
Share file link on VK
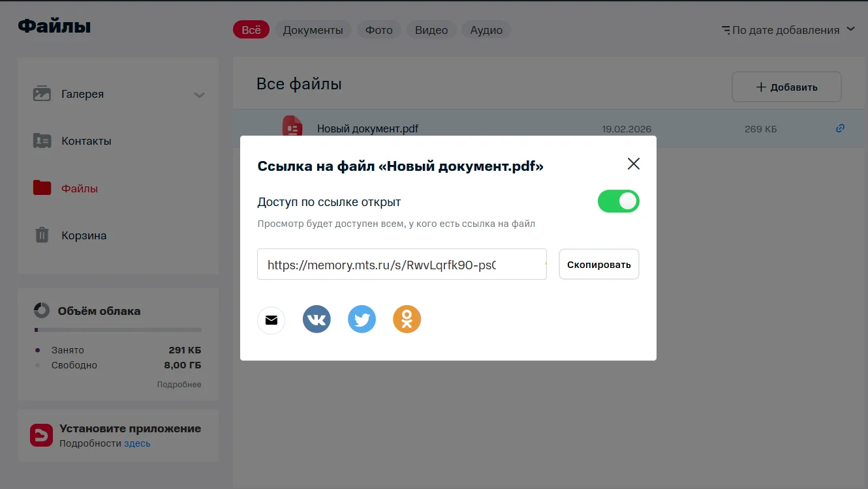click(317, 319)
